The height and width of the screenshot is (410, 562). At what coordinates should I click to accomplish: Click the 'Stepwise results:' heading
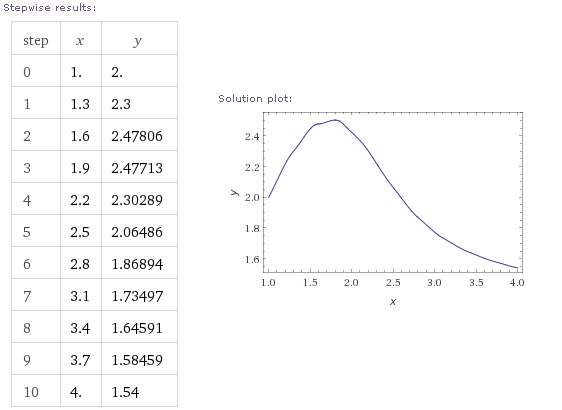click(x=49, y=8)
